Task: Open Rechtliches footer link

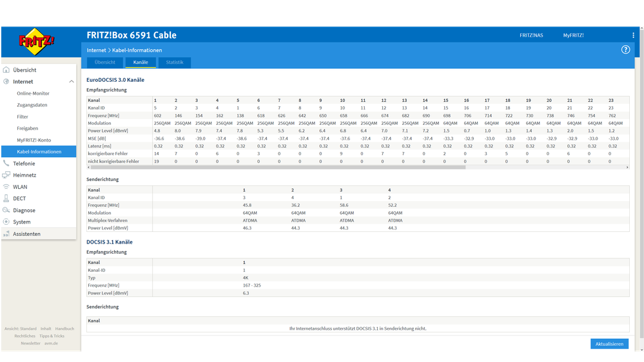Action: (24, 336)
